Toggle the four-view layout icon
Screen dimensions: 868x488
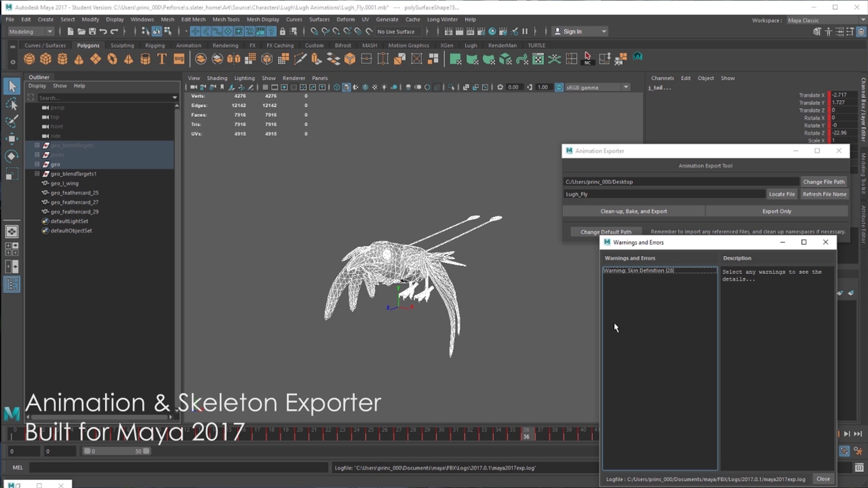click(12, 249)
